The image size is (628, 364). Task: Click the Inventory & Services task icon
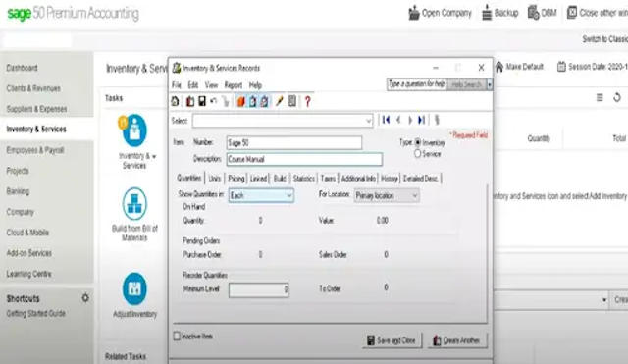[x=134, y=130]
